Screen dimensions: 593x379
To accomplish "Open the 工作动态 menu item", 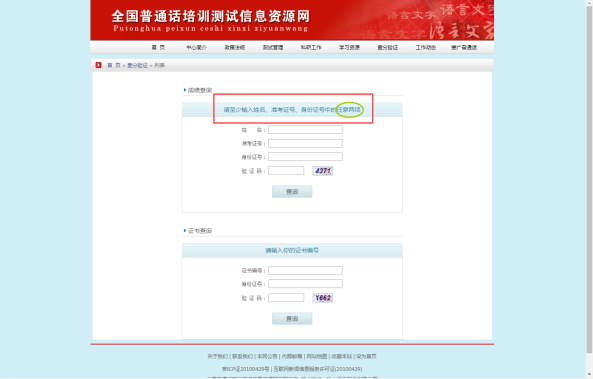I will [x=425, y=47].
